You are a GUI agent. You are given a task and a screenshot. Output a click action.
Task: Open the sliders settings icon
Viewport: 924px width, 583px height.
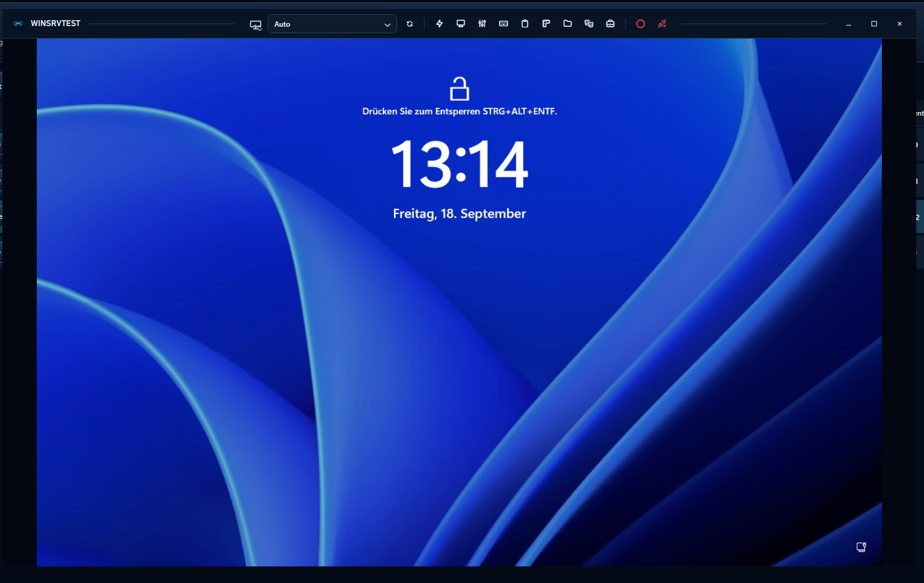[x=482, y=24]
